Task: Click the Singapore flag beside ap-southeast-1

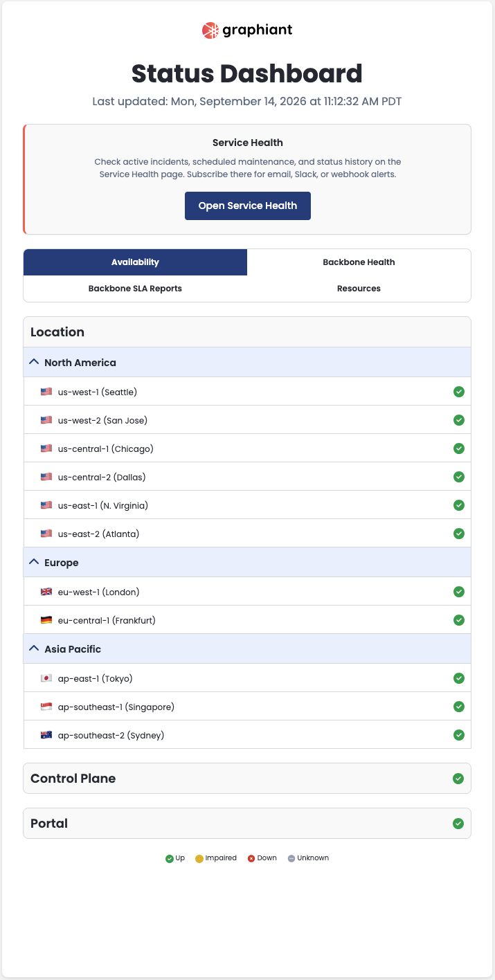Action: 46,707
